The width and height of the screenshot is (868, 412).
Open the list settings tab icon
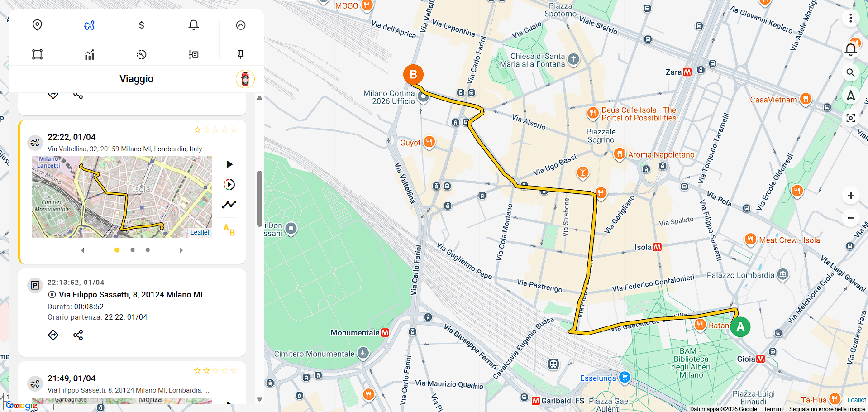pyautogui.click(x=193, y=54)
